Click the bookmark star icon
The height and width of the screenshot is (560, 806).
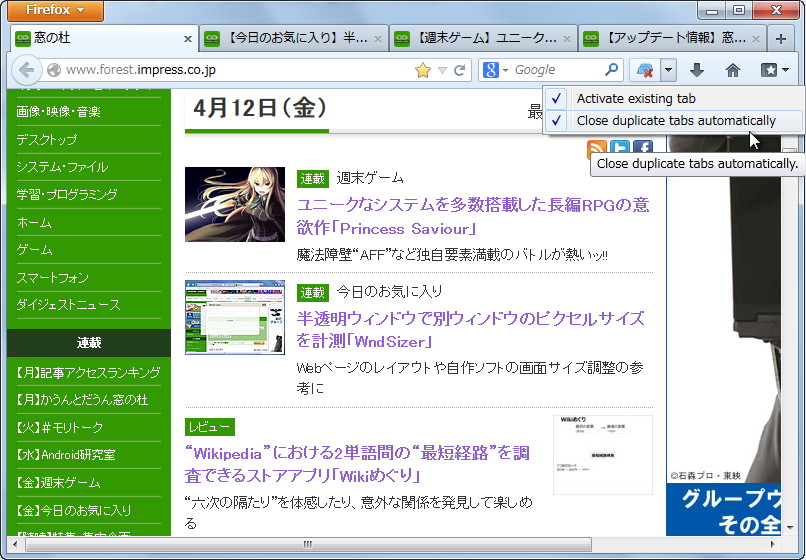click(423, 70)
